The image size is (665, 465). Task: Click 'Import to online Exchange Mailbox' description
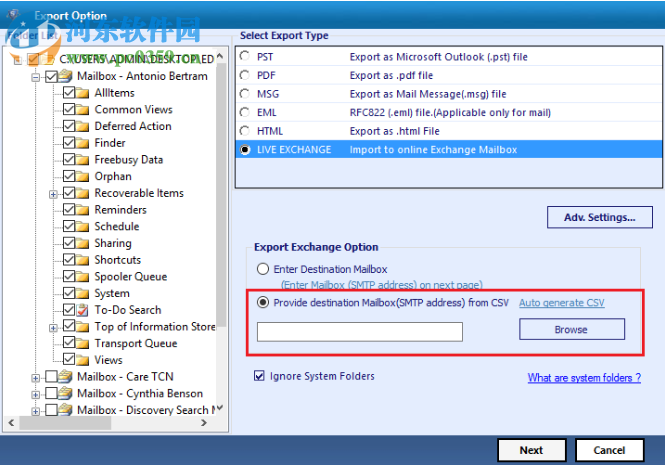click(433, 150)
